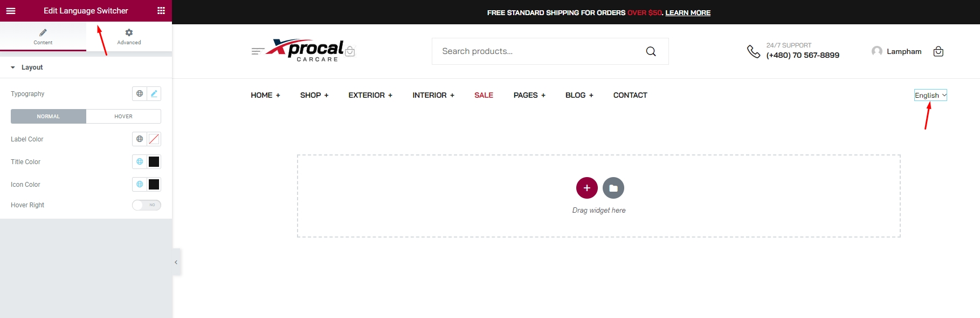The image size is (980, 318).
Task: Open the widgets grid panel icon
Action: [161, 11]
